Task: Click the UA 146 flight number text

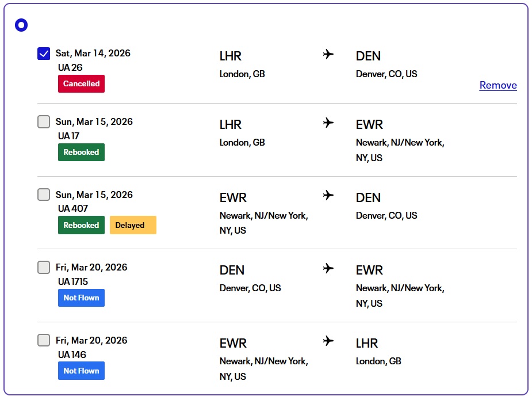Action: click(72, 355)
